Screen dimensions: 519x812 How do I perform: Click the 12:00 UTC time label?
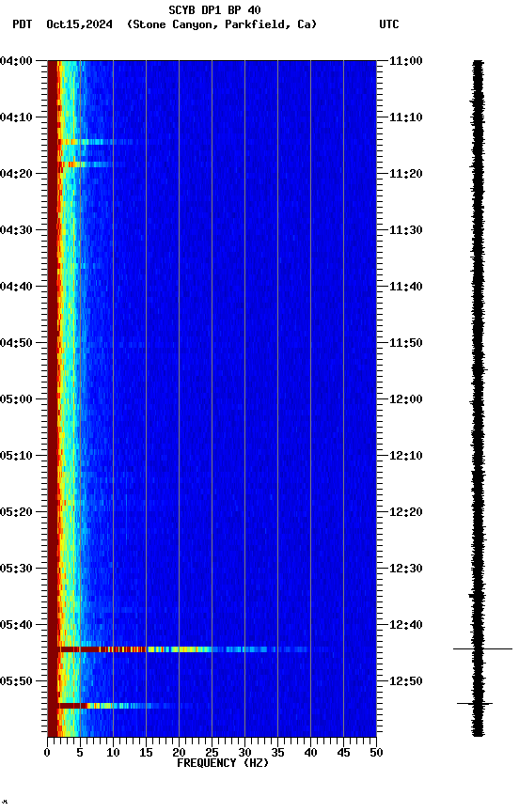406,399
